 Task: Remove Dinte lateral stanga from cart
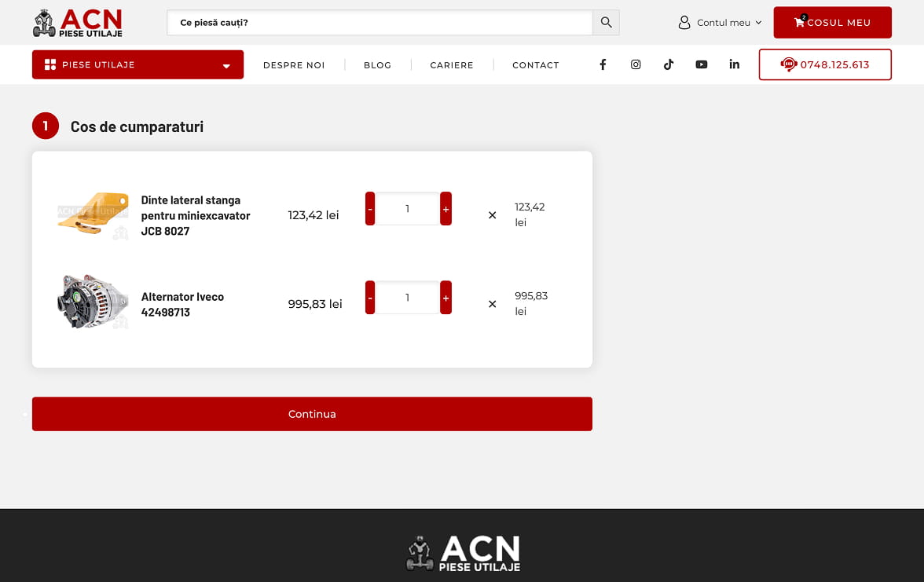pos(493,215)
